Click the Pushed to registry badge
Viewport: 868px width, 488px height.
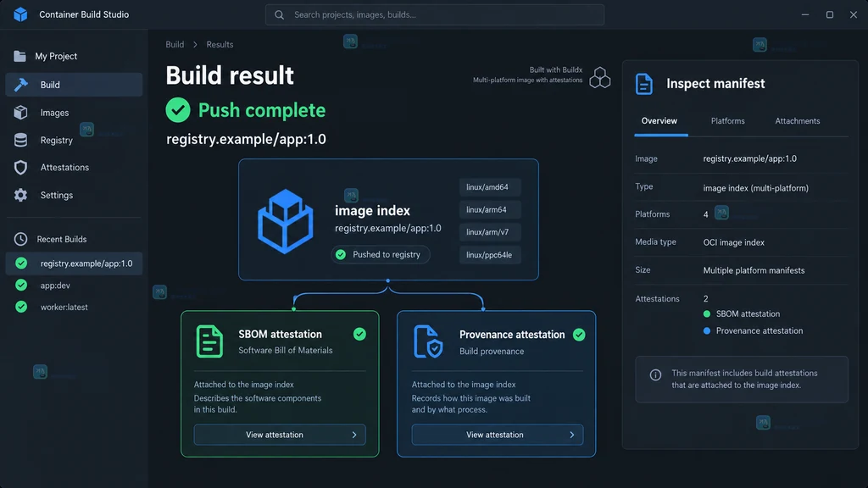[381, 254]
